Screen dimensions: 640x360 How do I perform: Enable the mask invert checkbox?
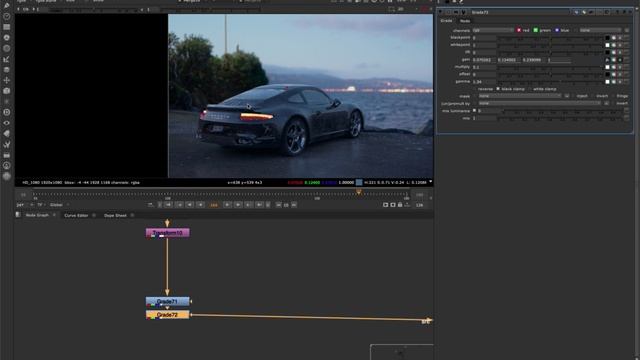click(593, 96)
